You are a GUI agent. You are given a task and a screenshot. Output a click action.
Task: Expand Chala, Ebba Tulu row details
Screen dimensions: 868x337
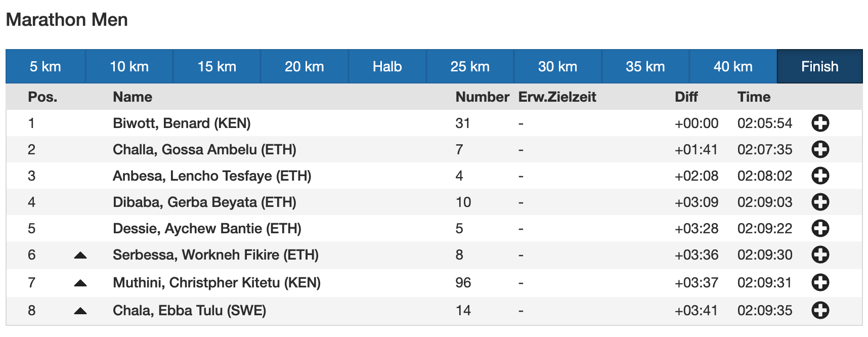pos(820,310)
